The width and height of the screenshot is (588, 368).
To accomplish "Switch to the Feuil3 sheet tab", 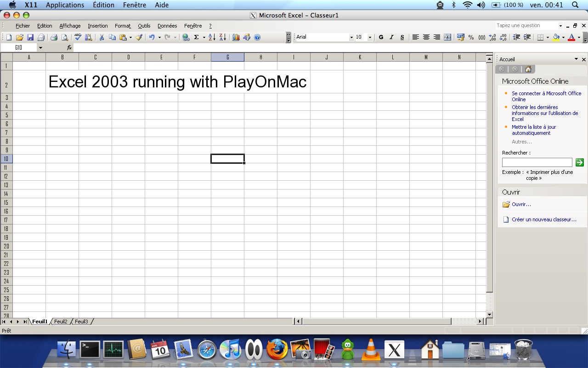I will pos(81,322).
